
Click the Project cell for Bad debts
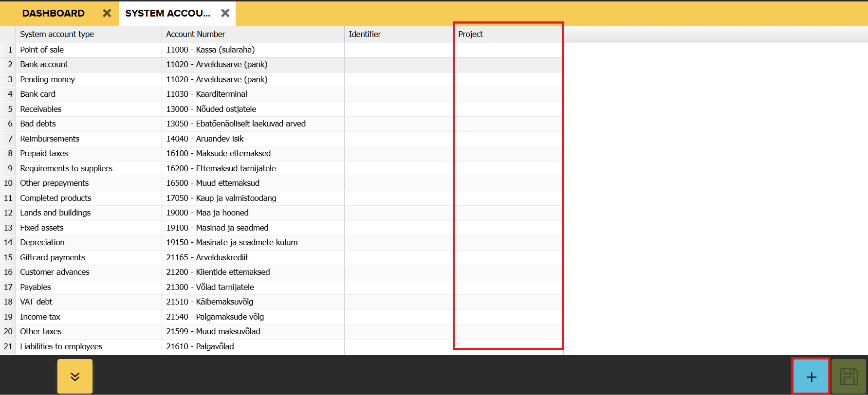click(x=508, y=124)
